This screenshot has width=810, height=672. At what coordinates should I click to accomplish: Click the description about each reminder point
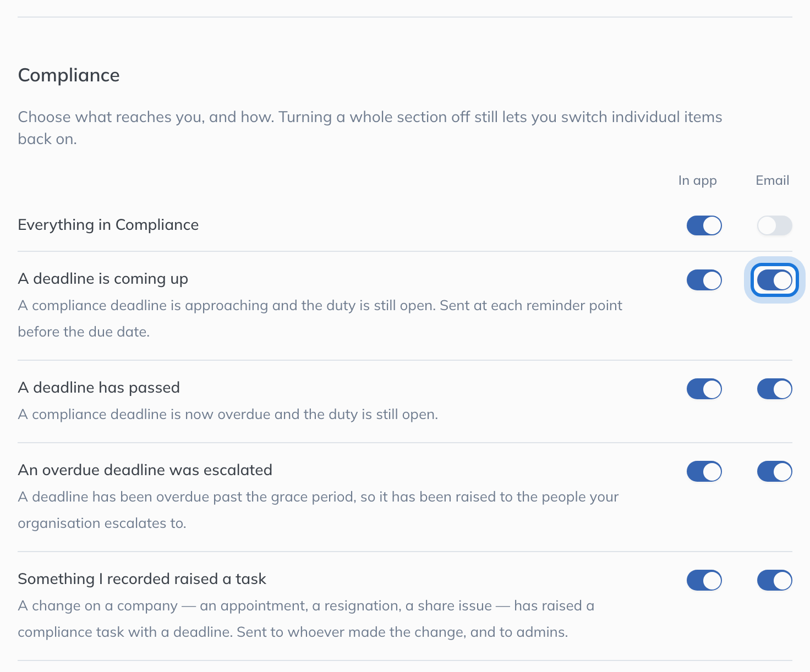[320, 318]
